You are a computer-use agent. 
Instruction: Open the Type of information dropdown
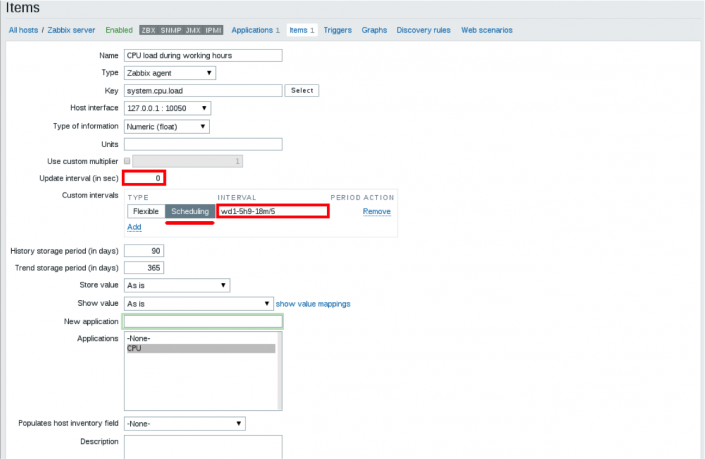pyautogui.click(x=167, y=126)
